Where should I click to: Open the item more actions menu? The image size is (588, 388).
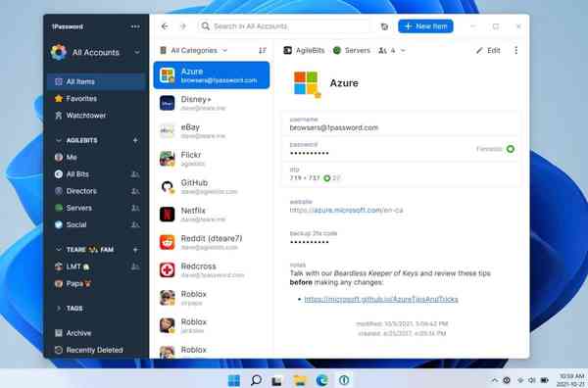(x=516, y=50)
